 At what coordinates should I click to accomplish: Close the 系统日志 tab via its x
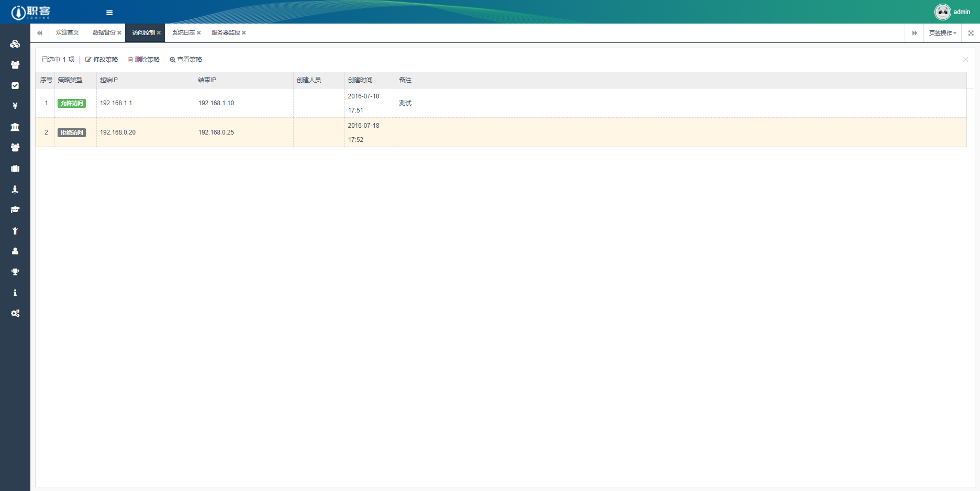(199, 33)
